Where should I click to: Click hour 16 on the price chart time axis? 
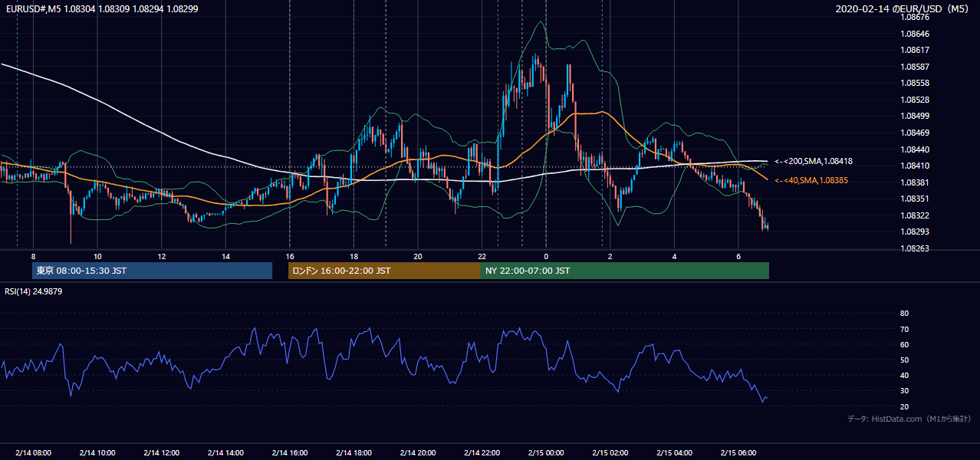coord(290,255)
